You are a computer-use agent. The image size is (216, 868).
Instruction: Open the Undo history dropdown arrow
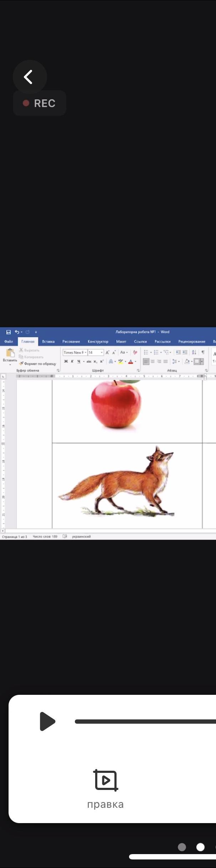tap(21, 332)
